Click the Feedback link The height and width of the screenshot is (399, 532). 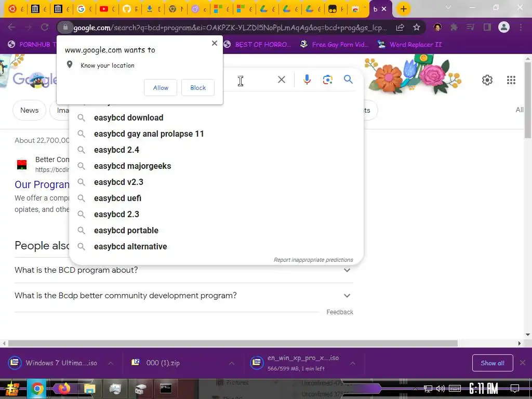340,312
